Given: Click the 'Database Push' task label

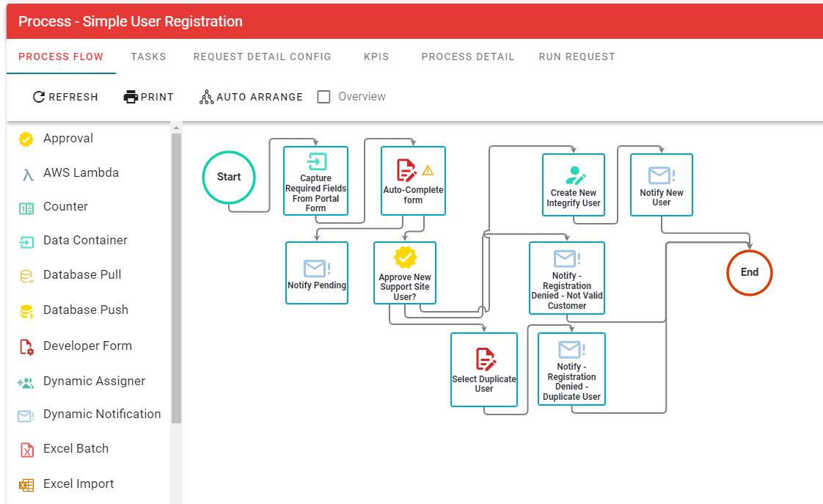Looking at the screenshot, I should tap(86, 310).
